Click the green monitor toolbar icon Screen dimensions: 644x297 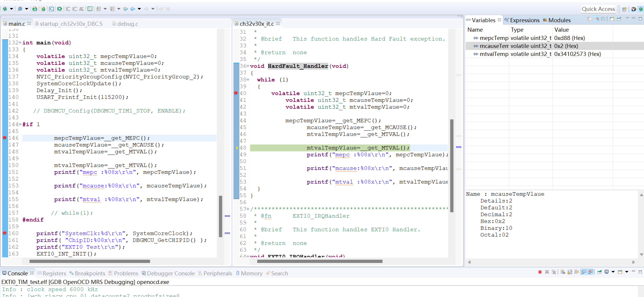click(x=90, y=9)
